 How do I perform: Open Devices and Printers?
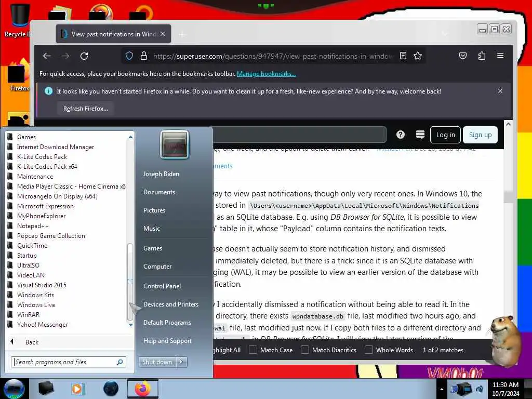point(170,304)
